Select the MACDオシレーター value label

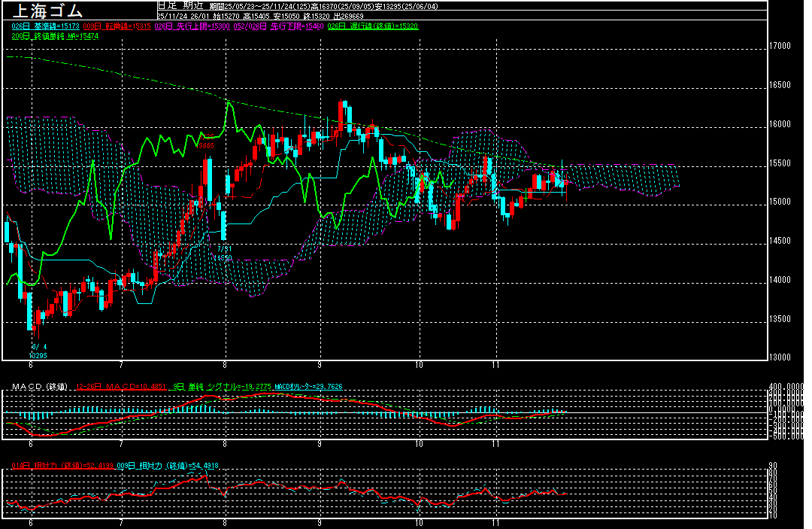[308, 387]
